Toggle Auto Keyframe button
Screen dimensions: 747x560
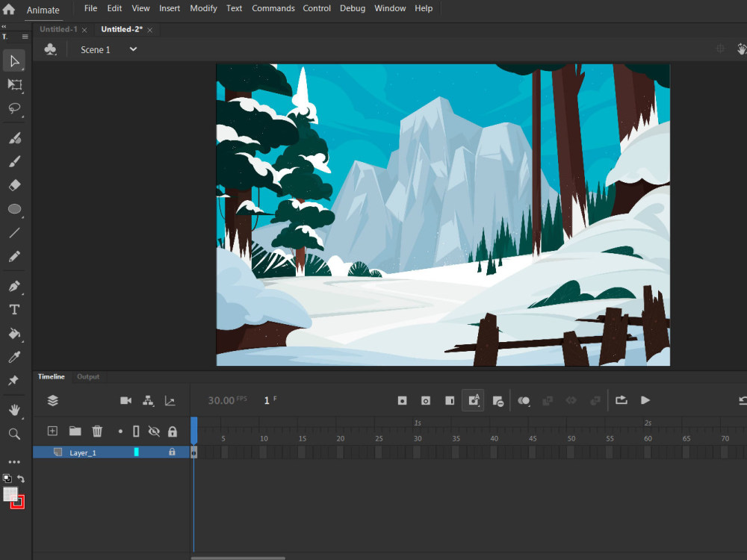pos(473,400)
